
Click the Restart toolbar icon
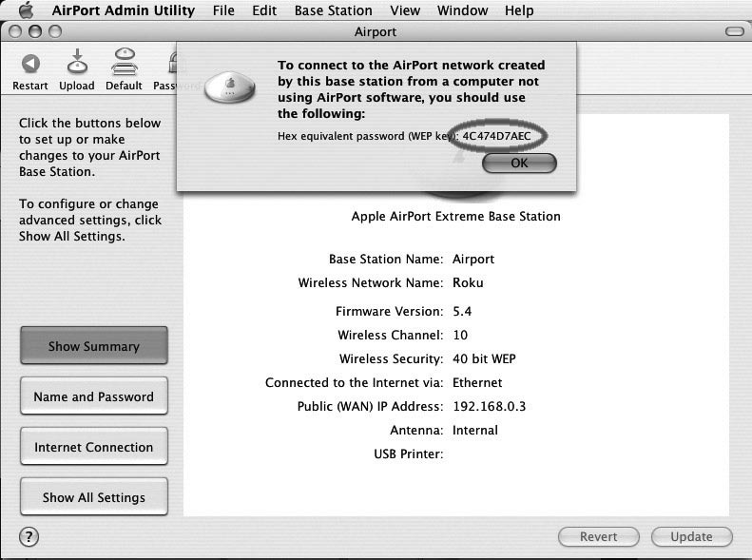[30, 65]
